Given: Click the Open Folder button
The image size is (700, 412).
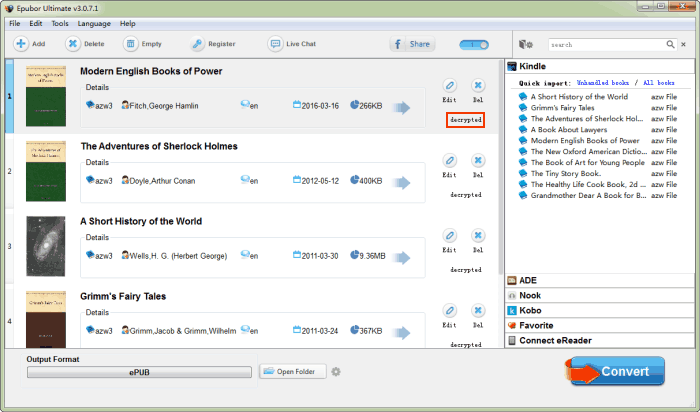Looking at the screenshot, I should tap(293, 371).
